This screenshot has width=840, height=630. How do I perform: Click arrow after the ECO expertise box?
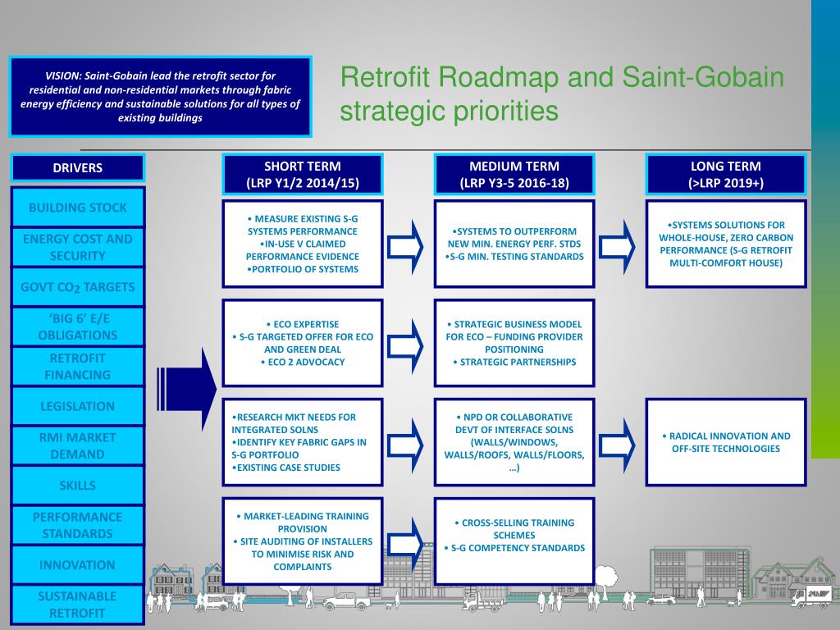[405, 346]
